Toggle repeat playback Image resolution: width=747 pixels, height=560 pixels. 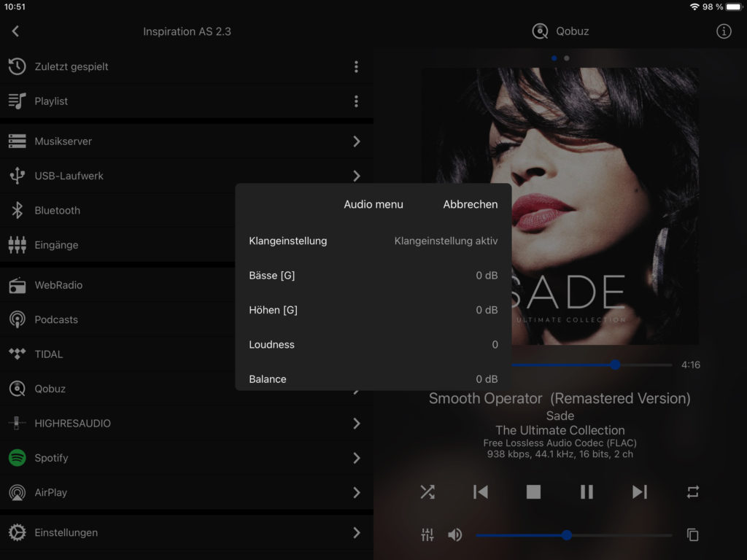[693, 492]
